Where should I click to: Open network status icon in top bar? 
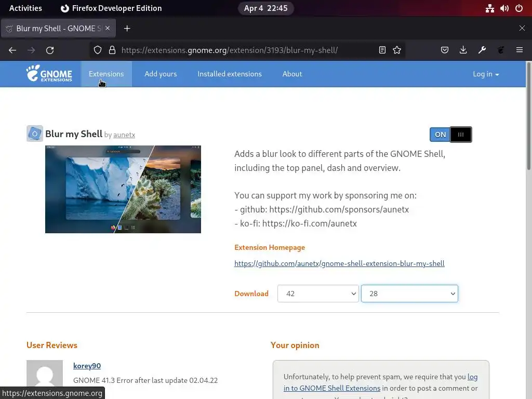489,8
